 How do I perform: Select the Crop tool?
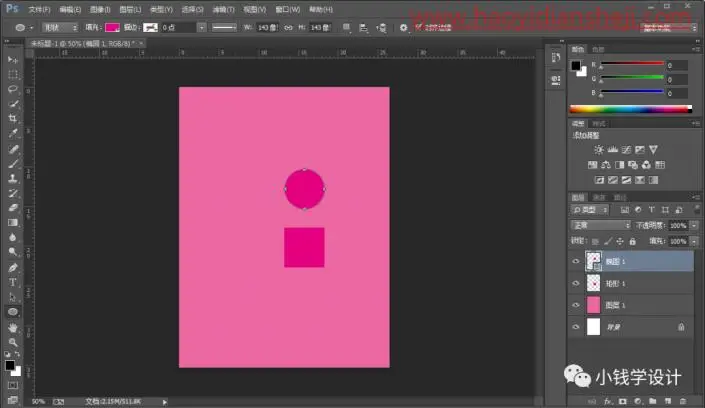tap(13, 118)
